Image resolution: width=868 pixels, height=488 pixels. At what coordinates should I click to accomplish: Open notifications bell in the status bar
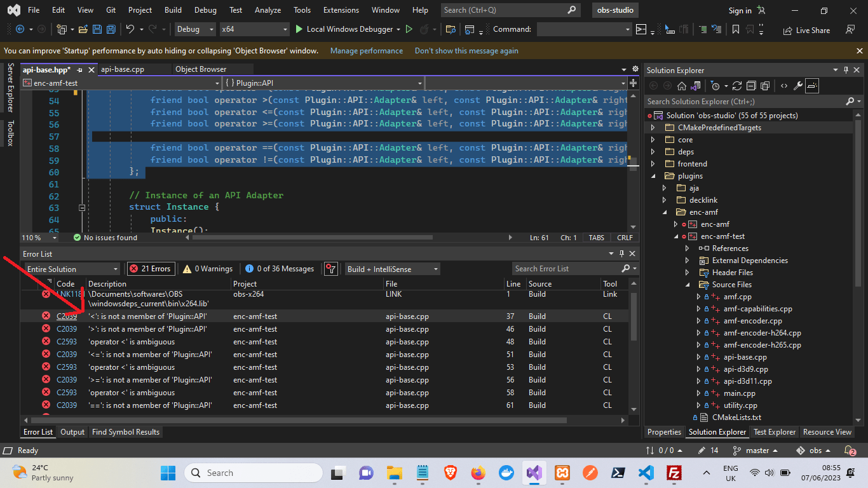tap(850, 451)
